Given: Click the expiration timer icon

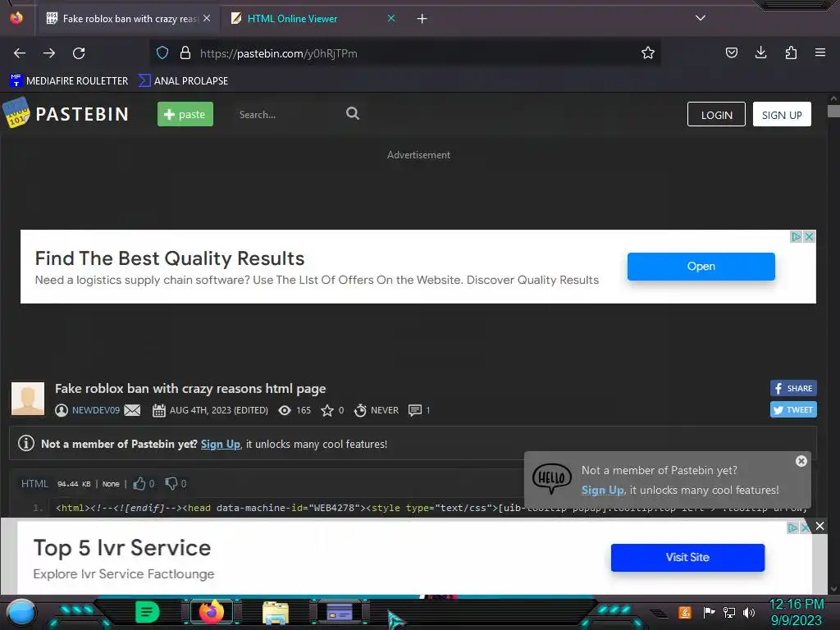Looking at the screenshot, I should 361,410.
